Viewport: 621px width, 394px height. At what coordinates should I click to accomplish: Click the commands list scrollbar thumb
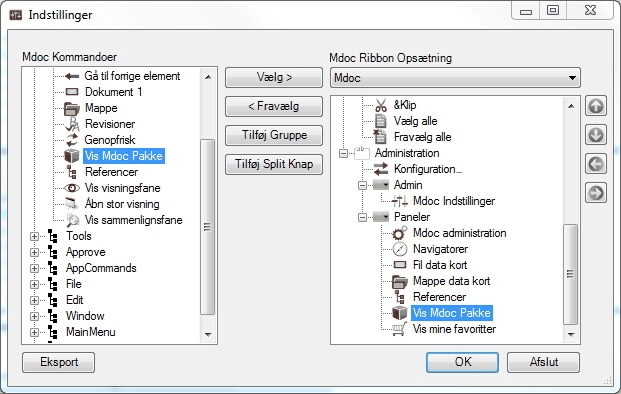(208, 227)
